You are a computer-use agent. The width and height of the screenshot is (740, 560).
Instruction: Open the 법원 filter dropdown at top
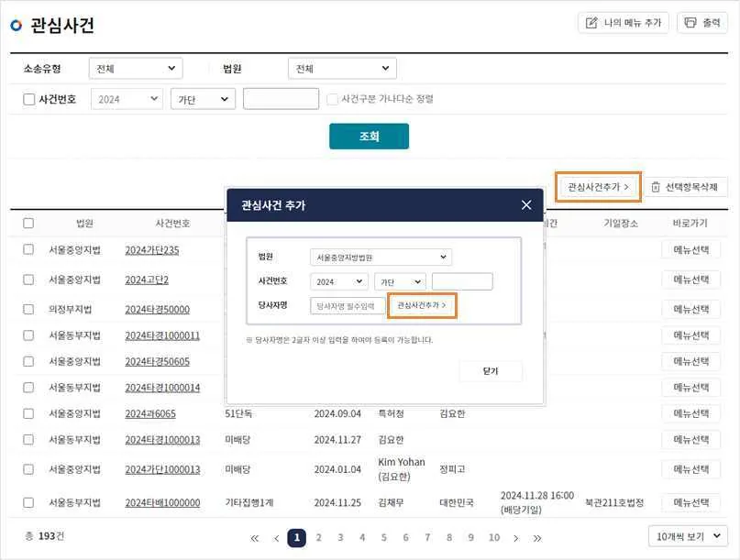[342, 69]
